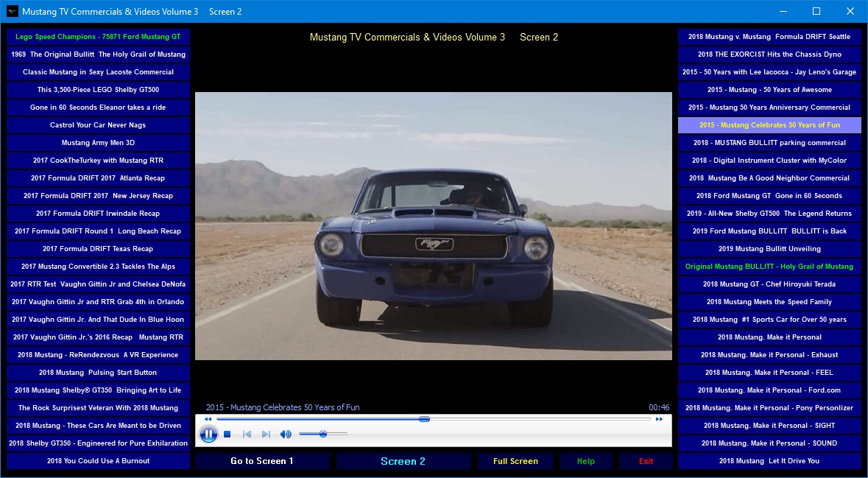Play These Cars Are Meant to be Driven

point(98,426)
